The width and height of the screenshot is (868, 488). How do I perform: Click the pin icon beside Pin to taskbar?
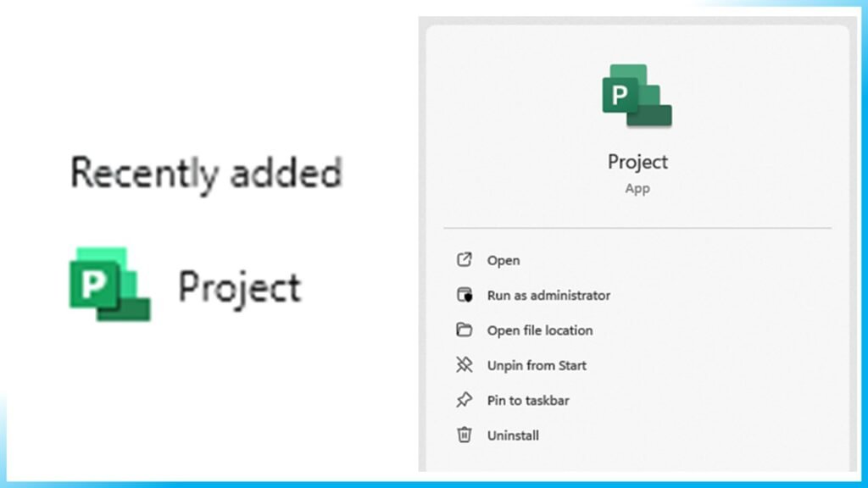pos(464,400)
